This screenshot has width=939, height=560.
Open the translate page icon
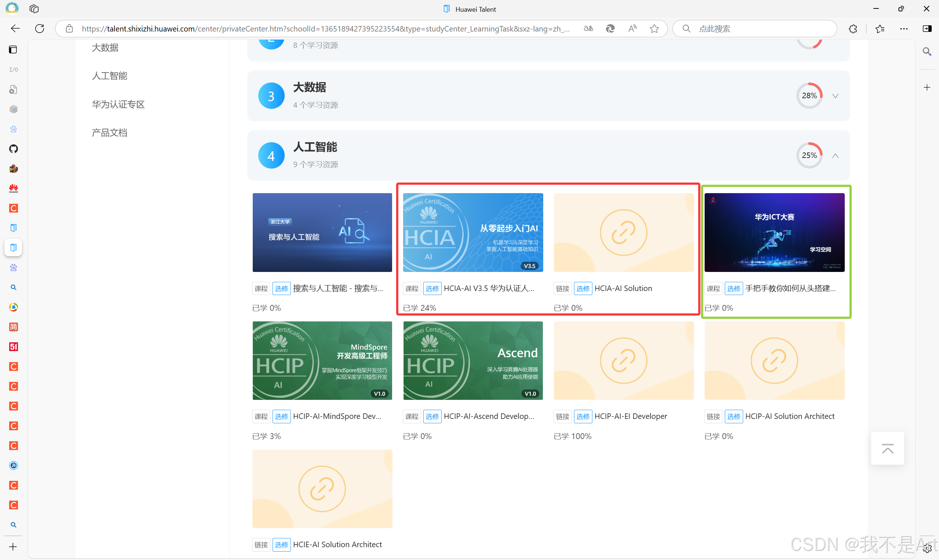pos(588,29)
